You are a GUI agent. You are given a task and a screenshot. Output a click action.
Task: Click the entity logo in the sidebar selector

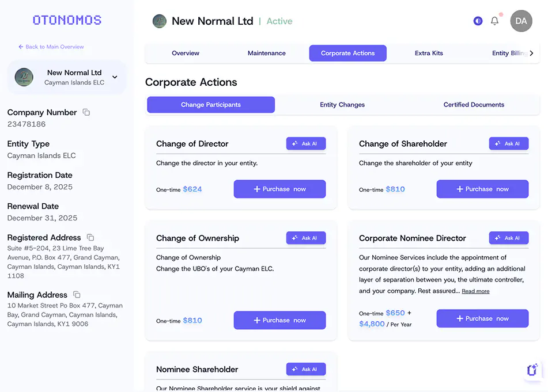click(x=24, y=77)
